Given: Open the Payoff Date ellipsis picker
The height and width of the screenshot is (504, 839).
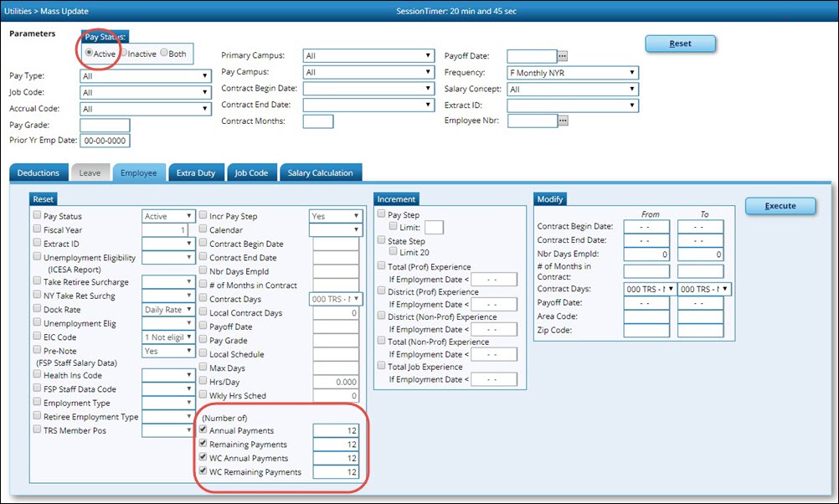Looking at the screenshot, I should click(563, 56).
